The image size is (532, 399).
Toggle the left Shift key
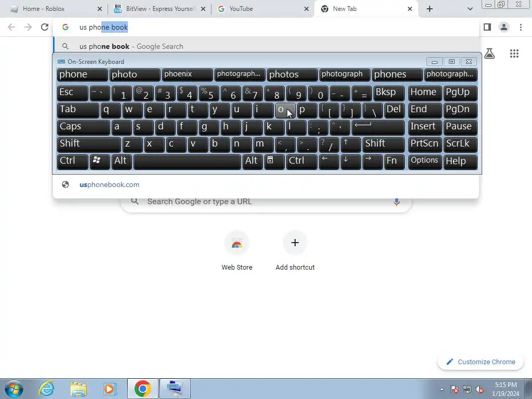click(89, 144)
